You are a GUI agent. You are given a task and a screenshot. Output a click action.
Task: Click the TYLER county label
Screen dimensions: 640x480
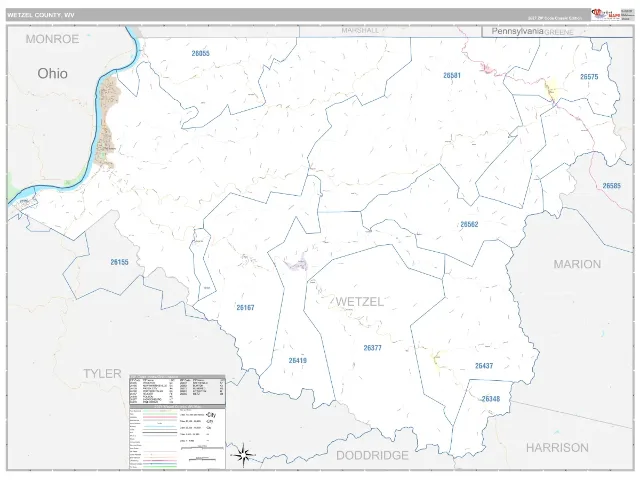pos(102,373)
